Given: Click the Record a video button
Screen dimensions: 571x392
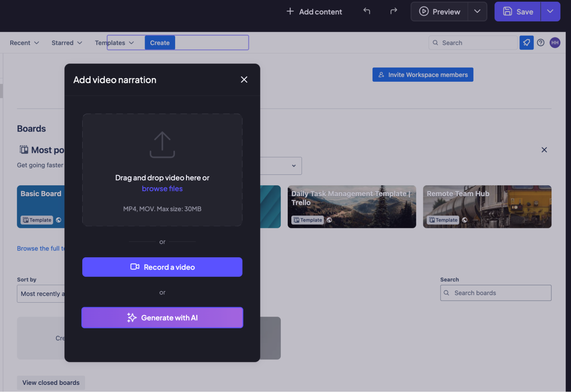Looking at the screenshot, I should pyautogui.click(x=162, y=267).
